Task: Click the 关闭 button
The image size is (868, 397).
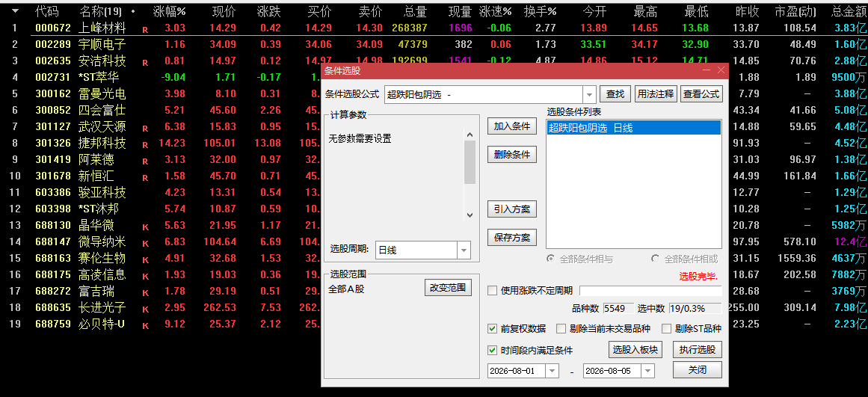Action: click(698, 370)
